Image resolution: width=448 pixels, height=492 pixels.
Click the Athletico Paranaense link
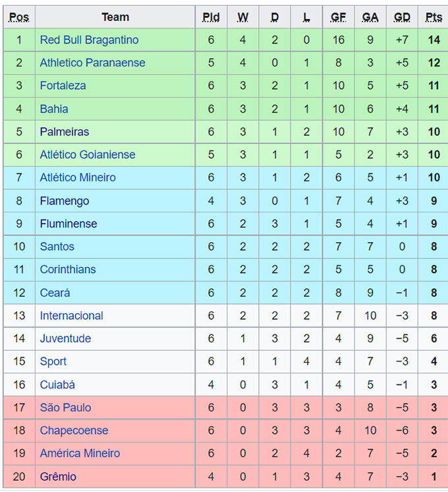coord(92,63)
